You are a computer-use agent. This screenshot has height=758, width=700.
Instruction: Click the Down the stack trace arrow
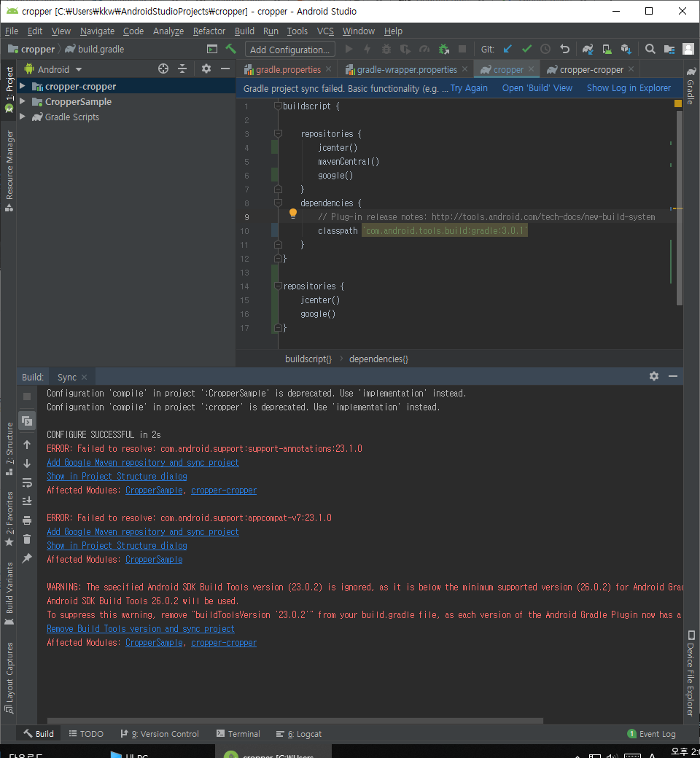click(27, 464)
